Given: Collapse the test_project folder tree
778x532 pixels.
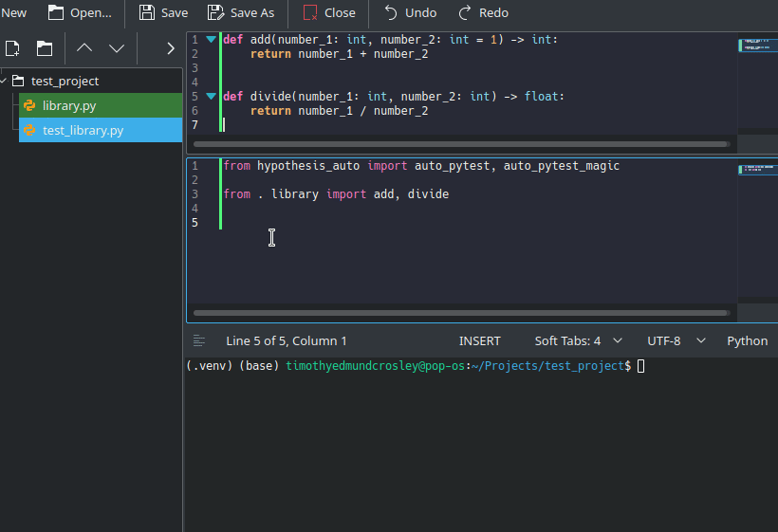Looking at the screenshot, I should 5,81.
